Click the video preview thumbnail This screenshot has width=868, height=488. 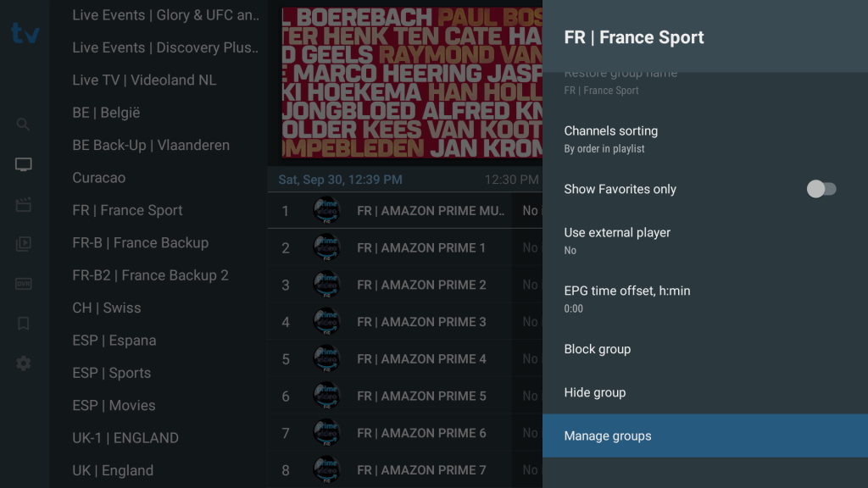[411, 83]
